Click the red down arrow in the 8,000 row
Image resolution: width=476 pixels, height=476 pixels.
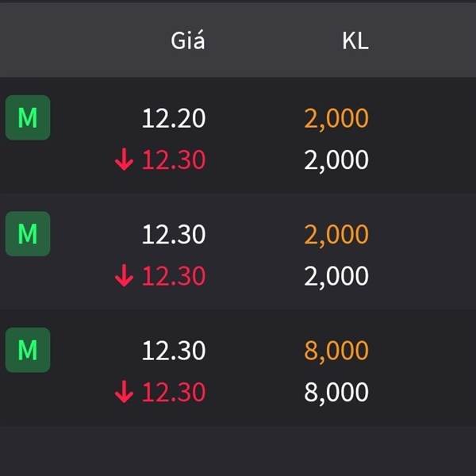point(124,393)
